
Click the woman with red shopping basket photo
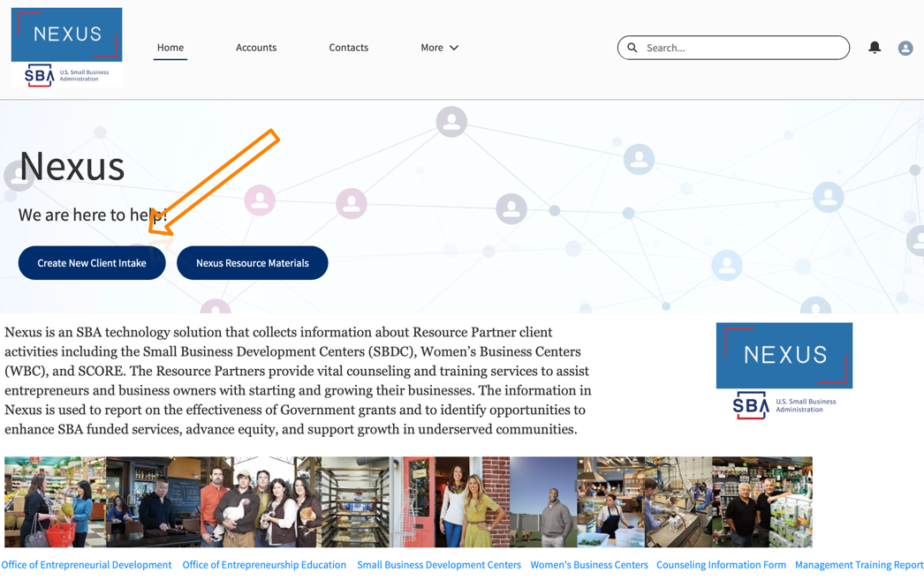tap(55, 501)
